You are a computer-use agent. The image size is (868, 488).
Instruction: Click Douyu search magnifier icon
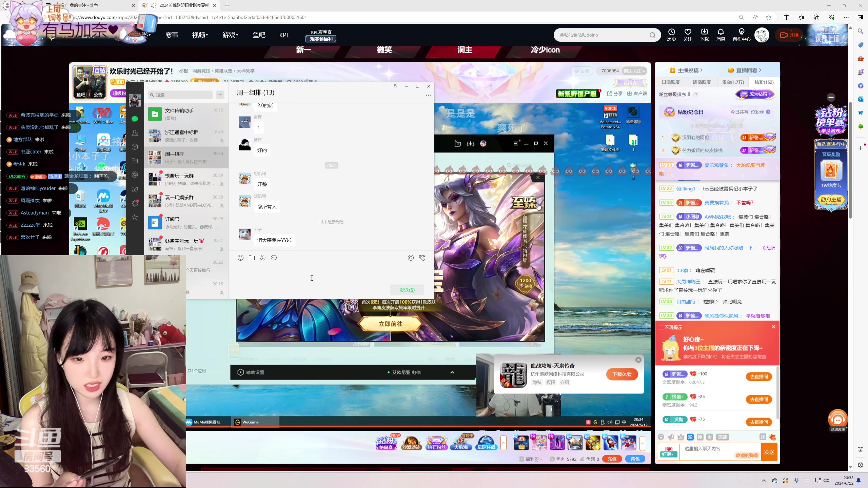(x=652, y=35)
